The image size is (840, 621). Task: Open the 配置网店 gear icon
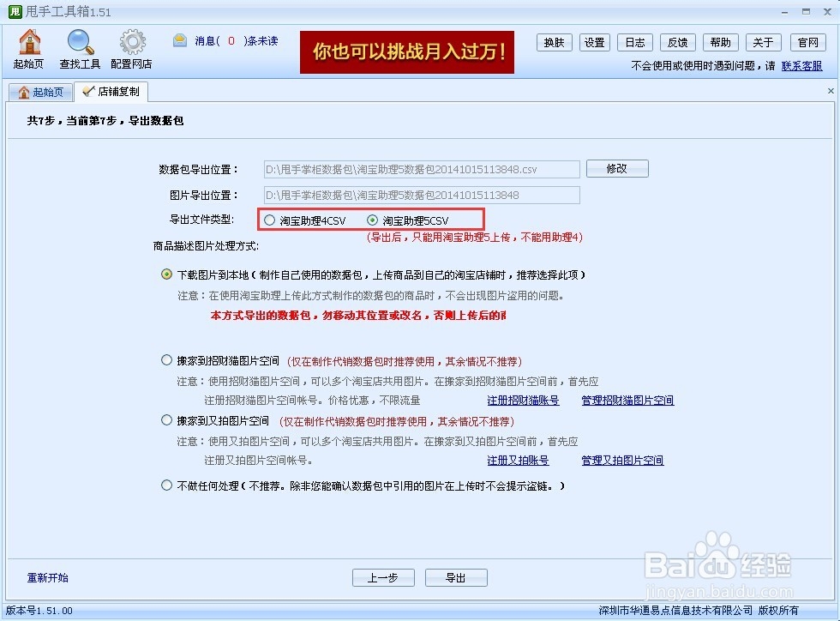coord(131,50)
